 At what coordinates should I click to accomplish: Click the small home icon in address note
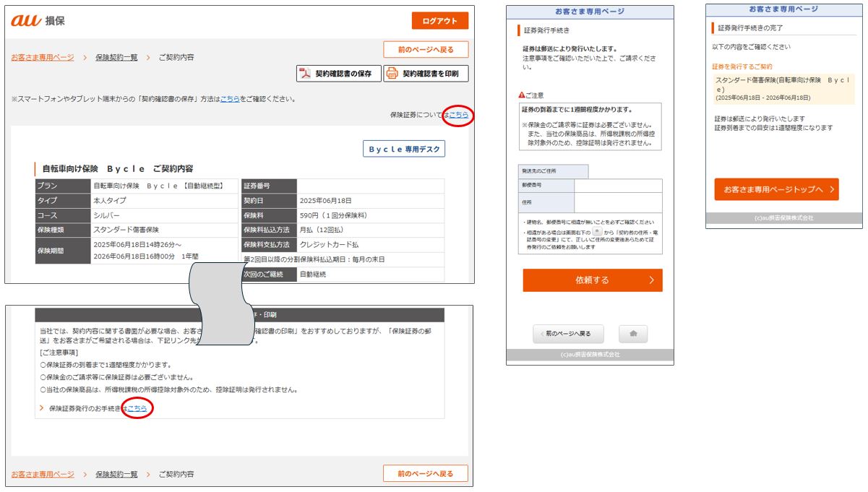tap(596, 233)
